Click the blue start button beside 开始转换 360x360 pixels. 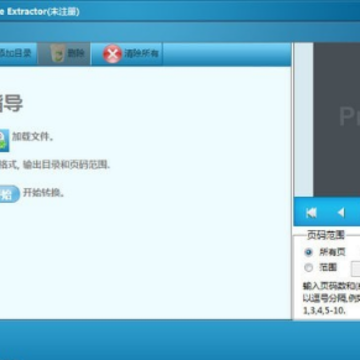pyautogui.click(x=9, y=194)
